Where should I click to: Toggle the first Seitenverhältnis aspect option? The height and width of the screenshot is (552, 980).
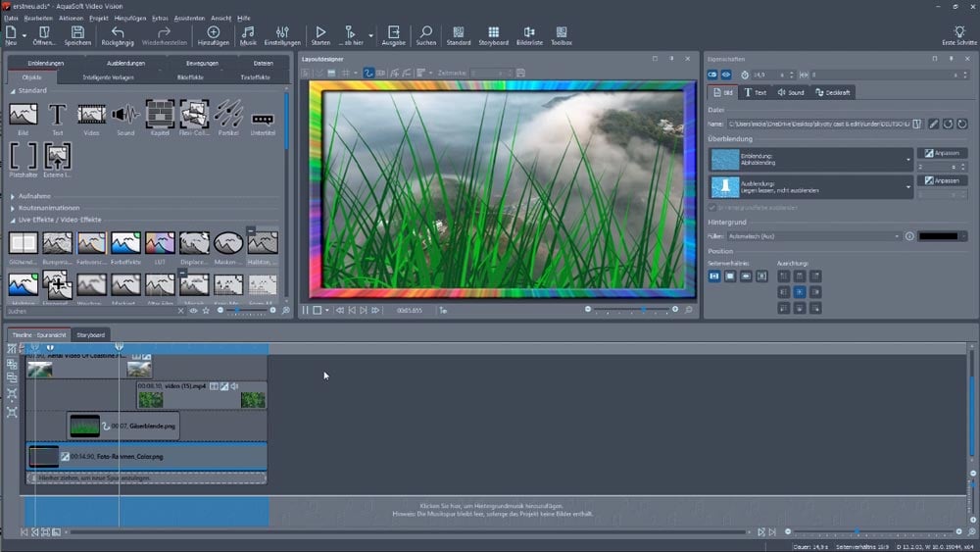714,277
